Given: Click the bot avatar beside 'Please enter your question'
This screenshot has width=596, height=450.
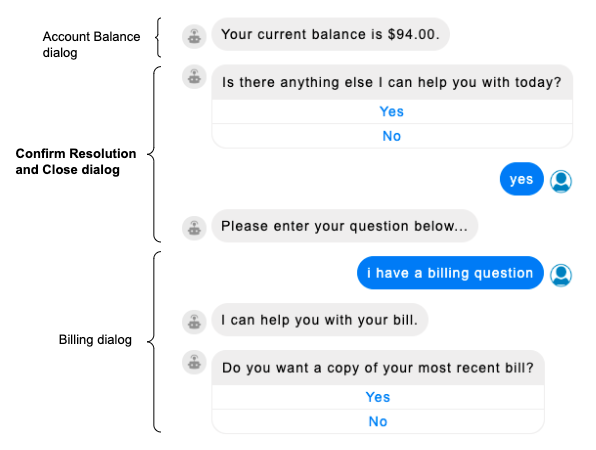Looking at the screenshot, I should [x=194, y=228].
